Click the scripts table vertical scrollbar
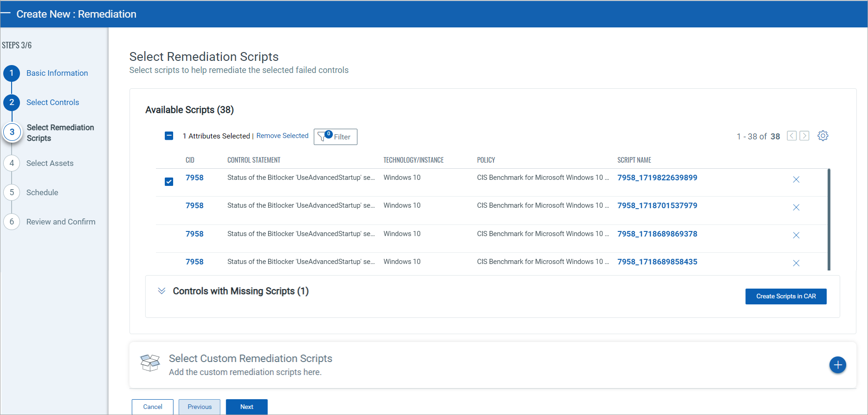Screen dimensions: 868x415 [x=829, y=219]
